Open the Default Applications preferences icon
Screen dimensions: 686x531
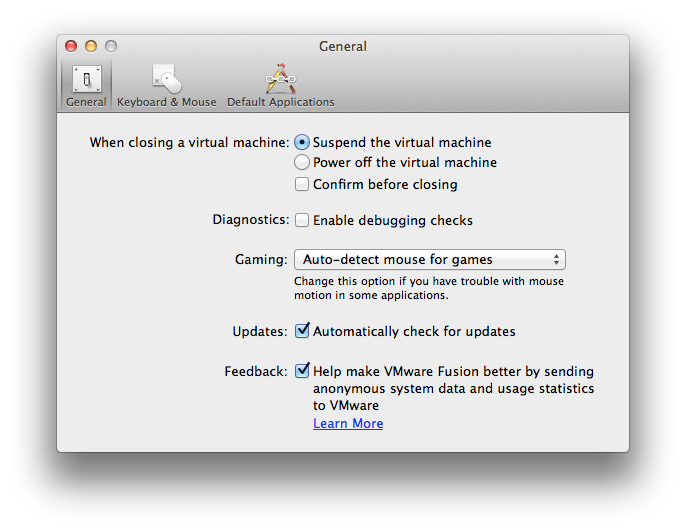280,79
